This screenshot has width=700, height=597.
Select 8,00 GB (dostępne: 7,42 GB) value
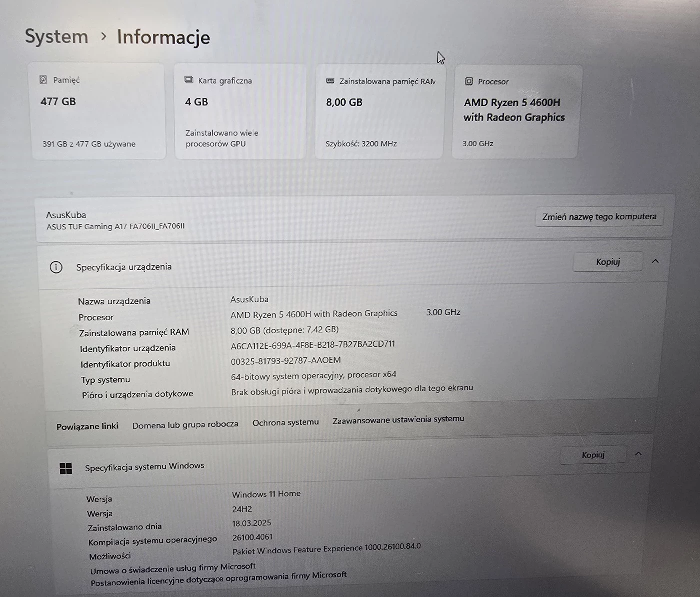tap(285, 330)
